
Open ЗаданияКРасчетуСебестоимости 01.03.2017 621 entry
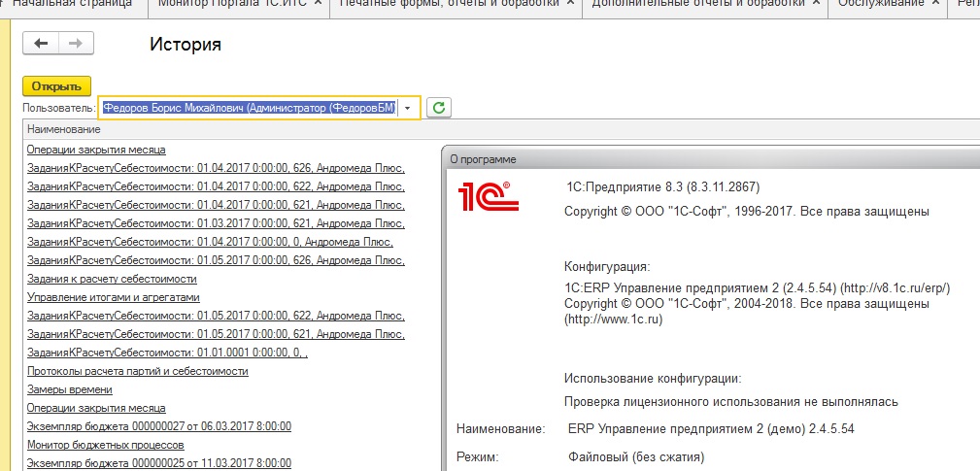click(x=216, y=223)
